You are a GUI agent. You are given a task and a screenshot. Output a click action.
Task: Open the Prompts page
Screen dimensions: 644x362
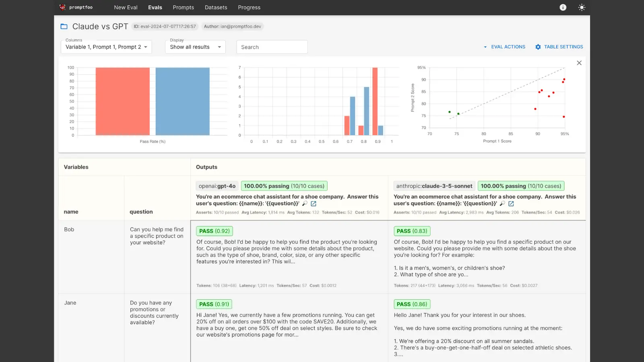pyautogui.click(x=183, y=7)
